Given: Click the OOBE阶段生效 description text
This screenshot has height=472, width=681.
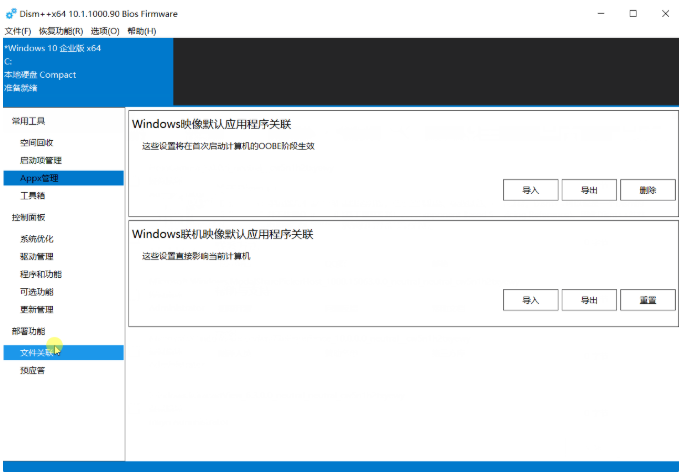Looking at the screenshot, I should pyautogui.click(x=228, y=146).
